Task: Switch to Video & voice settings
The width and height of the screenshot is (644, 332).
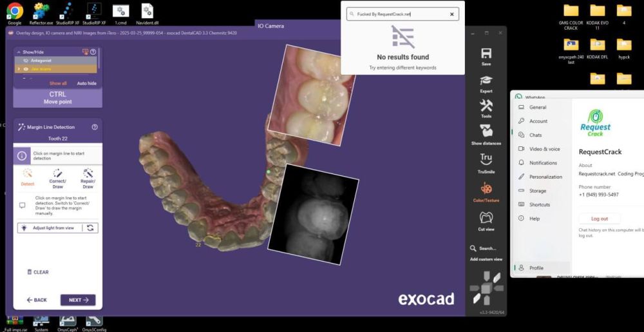Action: click(544, 149)
